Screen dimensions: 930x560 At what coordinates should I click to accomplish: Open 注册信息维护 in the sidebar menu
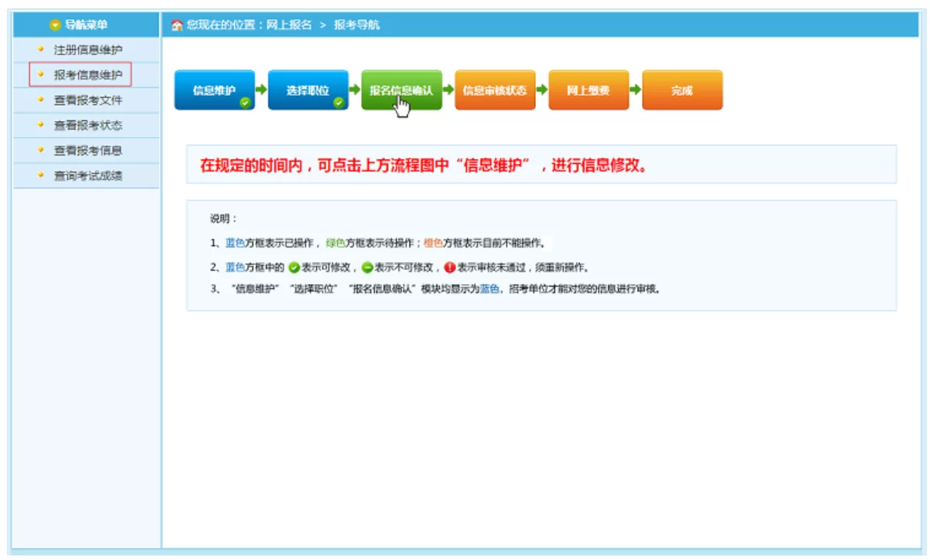coord(87,50)
